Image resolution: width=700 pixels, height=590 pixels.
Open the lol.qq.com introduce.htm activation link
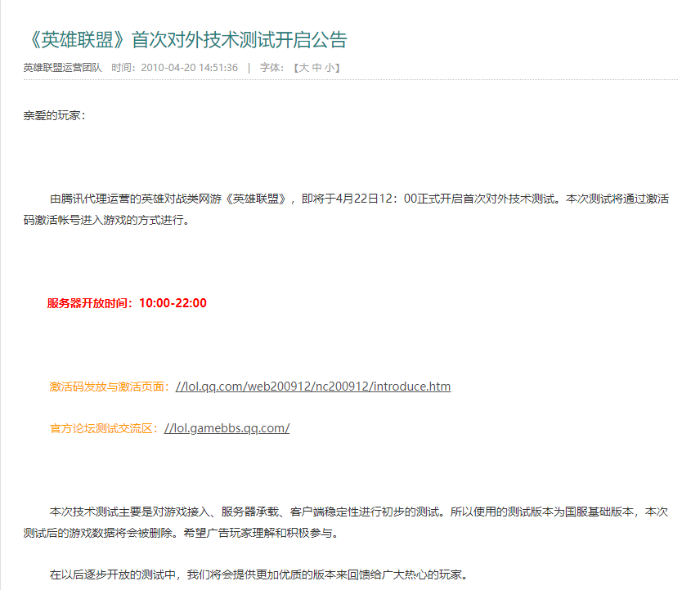click(x=313, y=387)
